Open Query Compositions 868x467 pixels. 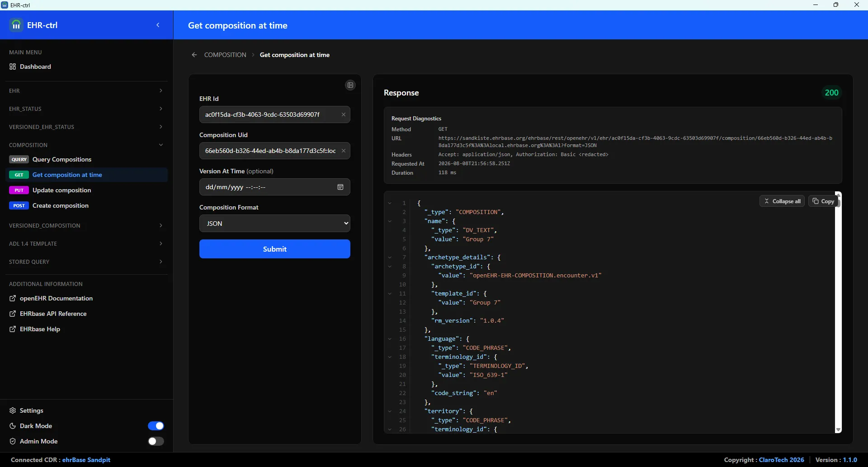86,159
